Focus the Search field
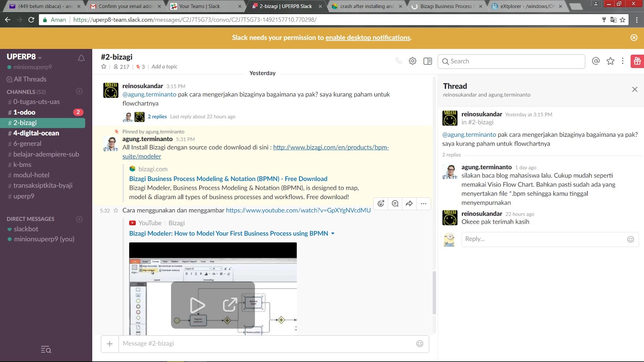Screen dimensions: 644x362 [511, 61]
